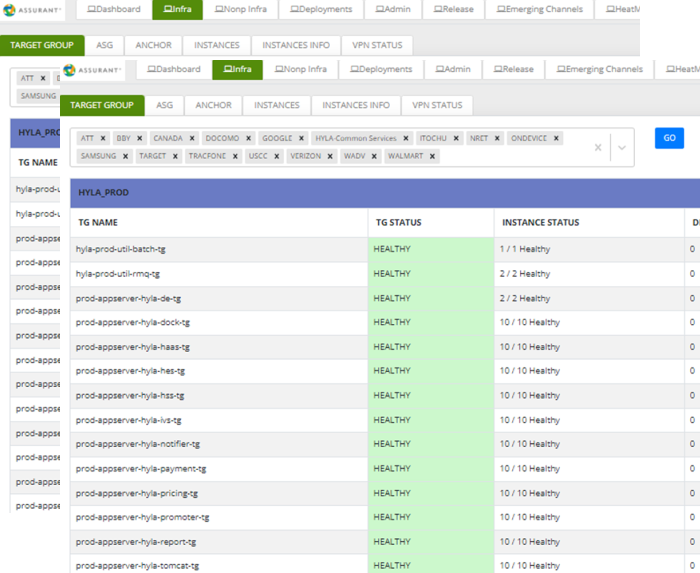The image size is (700, 573).
Task: Open Admin tab in front window
Action: pos(453,69)
